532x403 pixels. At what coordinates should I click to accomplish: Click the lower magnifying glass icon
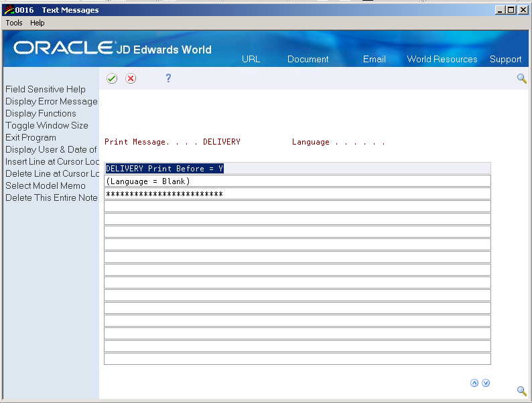(x=521, y=390)
